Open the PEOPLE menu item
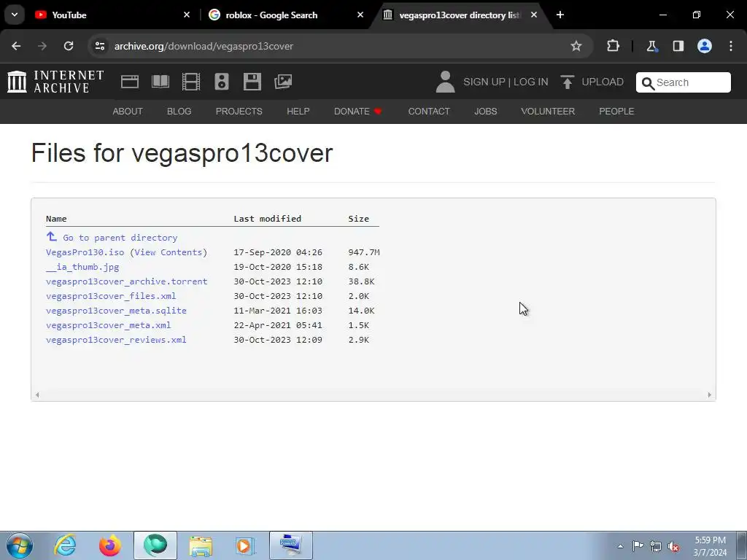Screen dimensions: 747x560 coord(616,112)
